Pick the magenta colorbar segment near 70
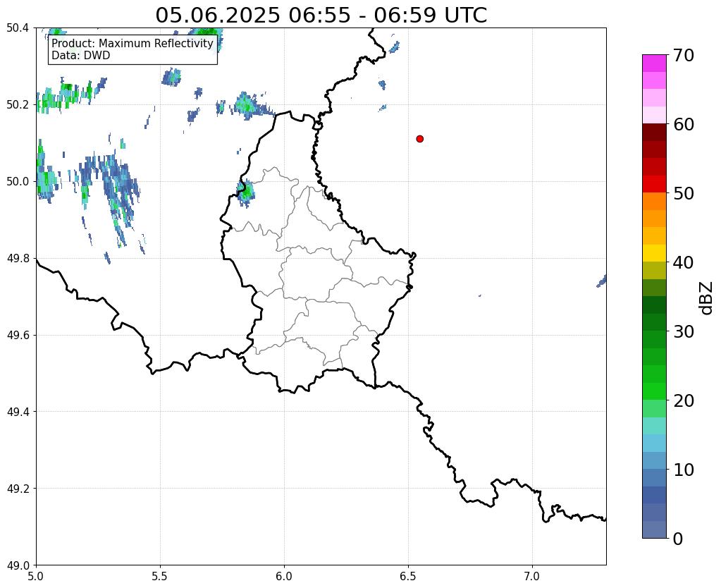 (x=654, y=63)
